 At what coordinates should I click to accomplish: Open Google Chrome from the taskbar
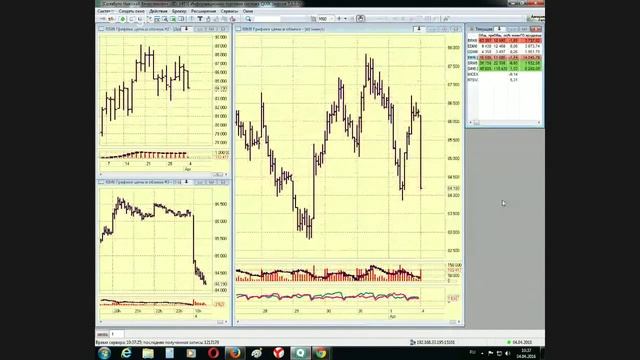coord(321,353)
